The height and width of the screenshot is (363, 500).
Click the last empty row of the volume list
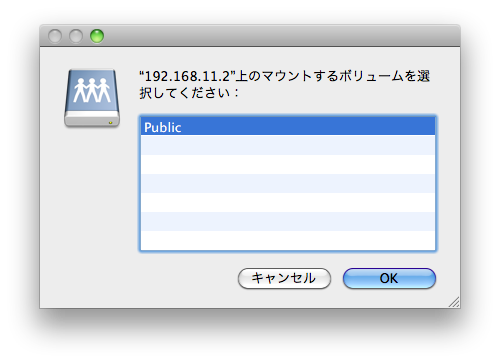(x=288, y=240)
